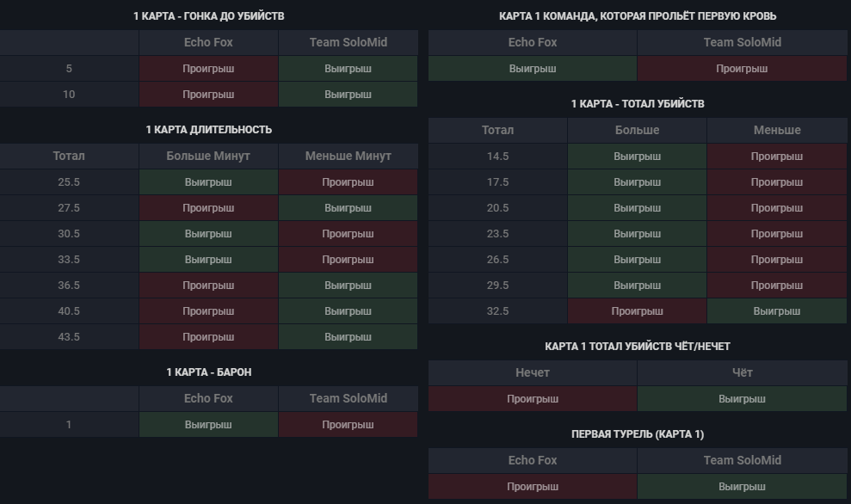Select Team SoloMid header in the Барон table
Image resolution: width=851 pixels, height=504 pixels.
pos(348,398)
